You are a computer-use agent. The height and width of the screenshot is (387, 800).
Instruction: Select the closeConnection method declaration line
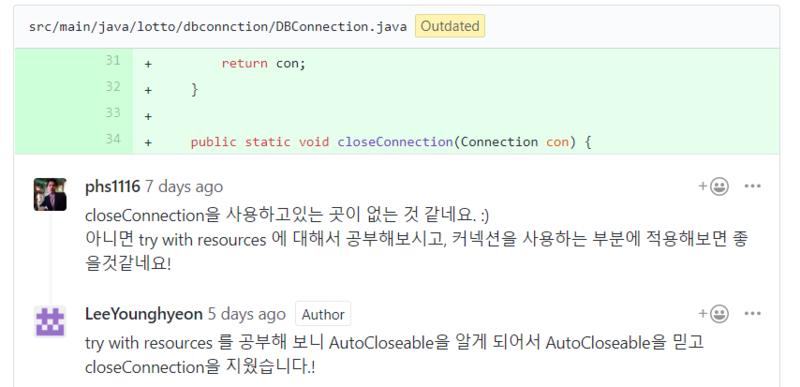click(391, 142)
